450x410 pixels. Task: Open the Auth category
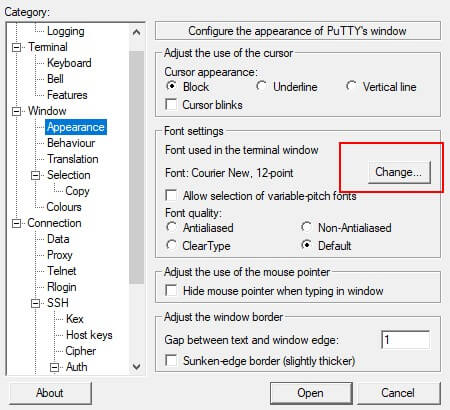click(x=77, y=367)
